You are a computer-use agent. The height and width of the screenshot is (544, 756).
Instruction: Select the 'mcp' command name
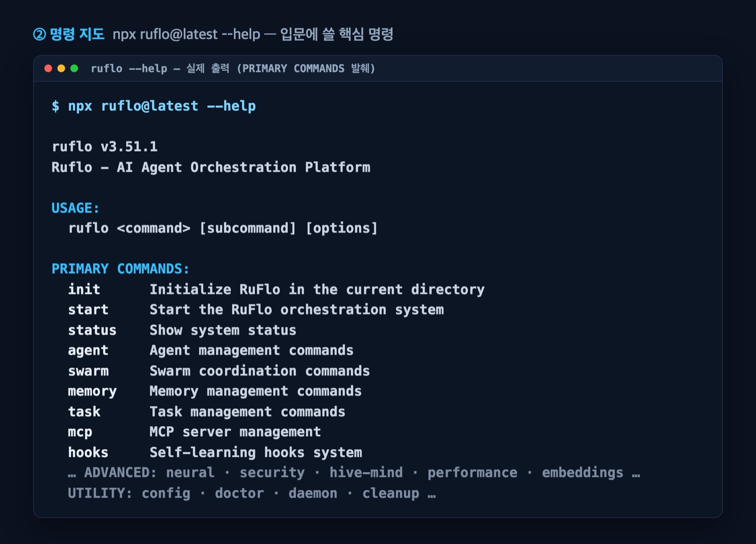click(x=80, y=432)
